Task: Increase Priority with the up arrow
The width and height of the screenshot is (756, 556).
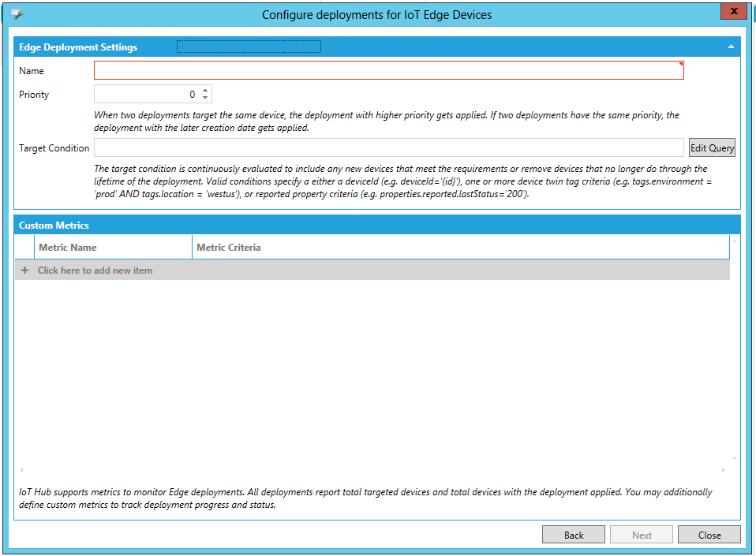Action: [x=206, y=91]
